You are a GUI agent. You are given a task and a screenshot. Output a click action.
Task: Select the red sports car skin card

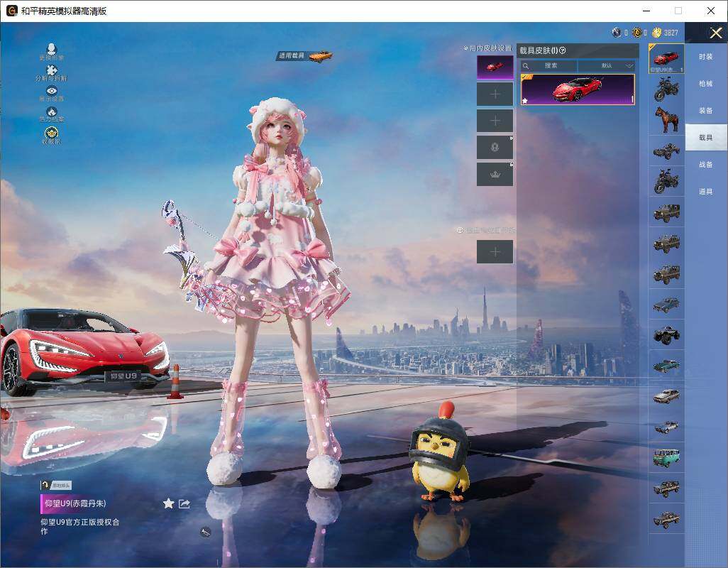578,89
